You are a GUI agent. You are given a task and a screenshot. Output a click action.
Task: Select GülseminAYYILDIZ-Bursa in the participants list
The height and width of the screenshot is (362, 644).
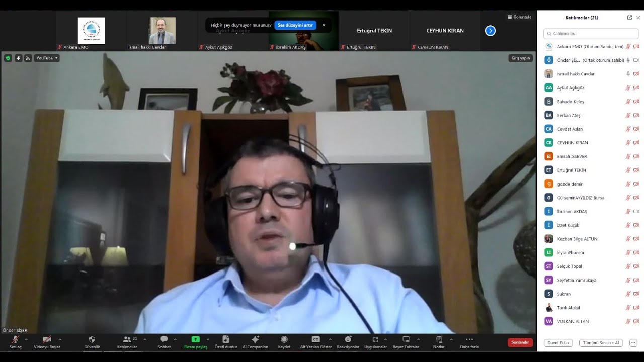click(x=591, y=198)
